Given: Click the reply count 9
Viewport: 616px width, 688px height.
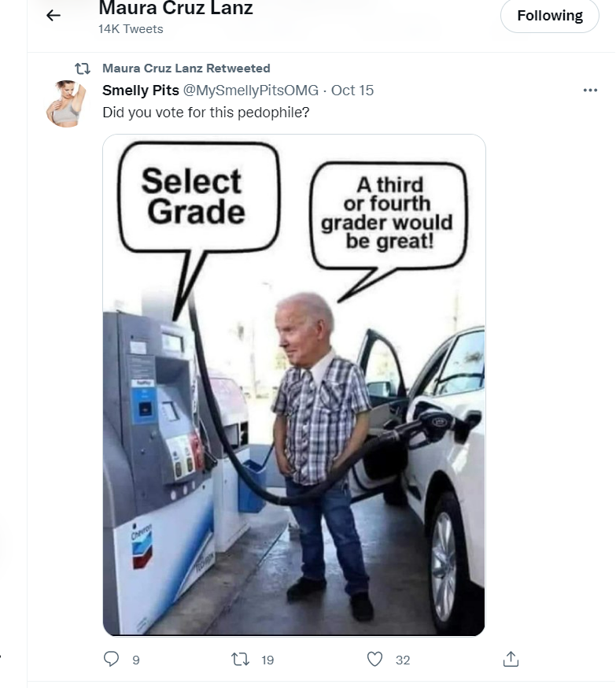Looking at the screenshot, I should click(x=136, y=660).
